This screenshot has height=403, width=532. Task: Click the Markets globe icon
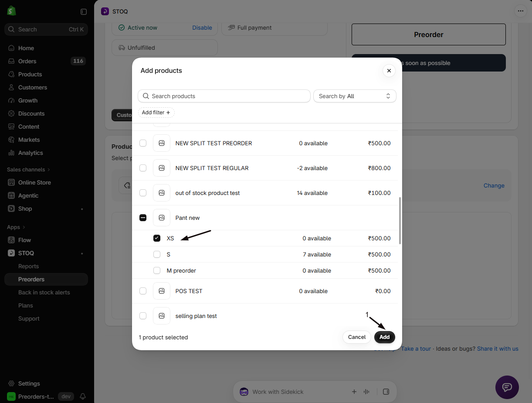pos(11,140)
